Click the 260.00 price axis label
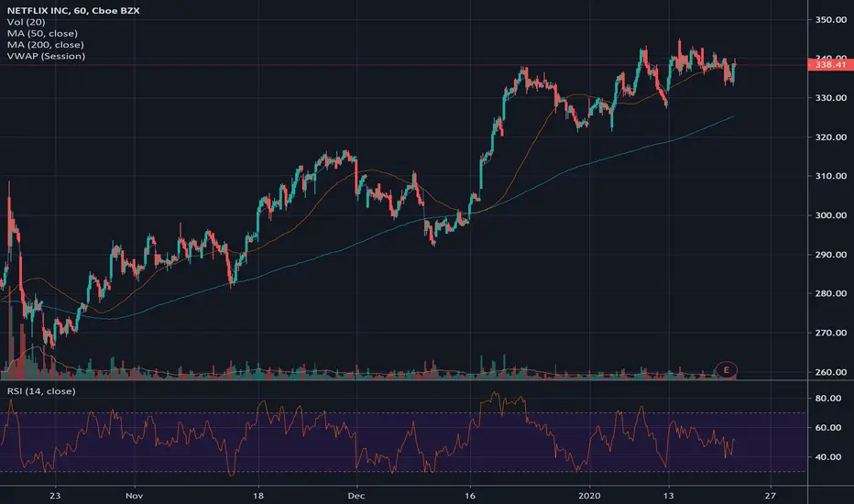 pos(830,372)
